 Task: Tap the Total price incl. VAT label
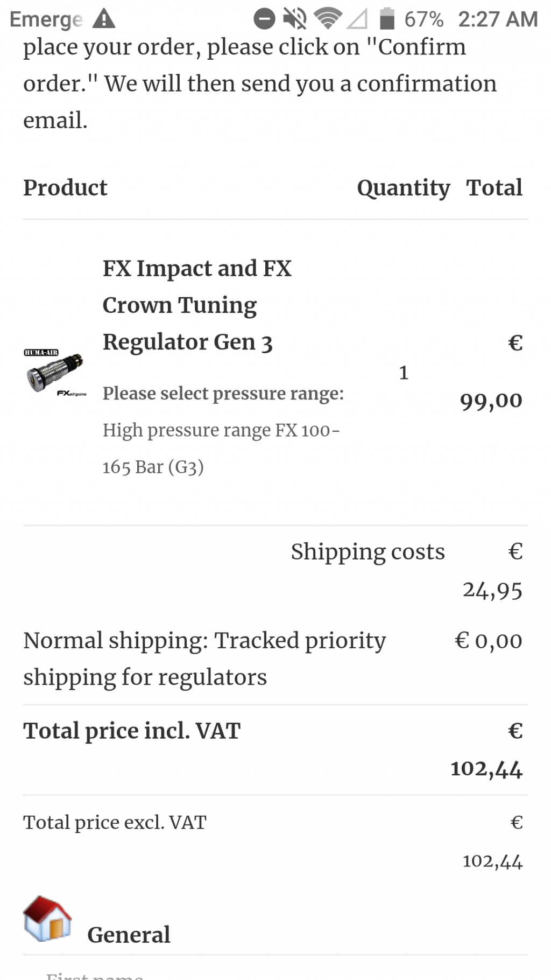click(132, 731)
